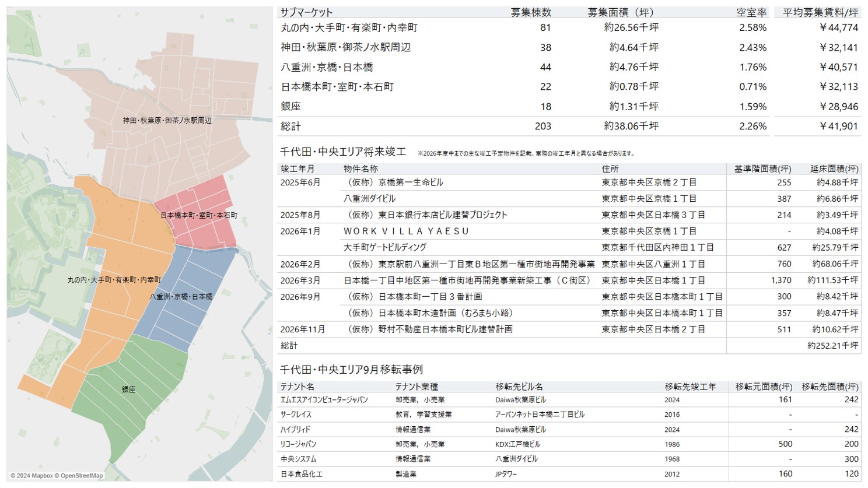Click the 物件名称 column header

pyautogui.click(x=360, y=168)
